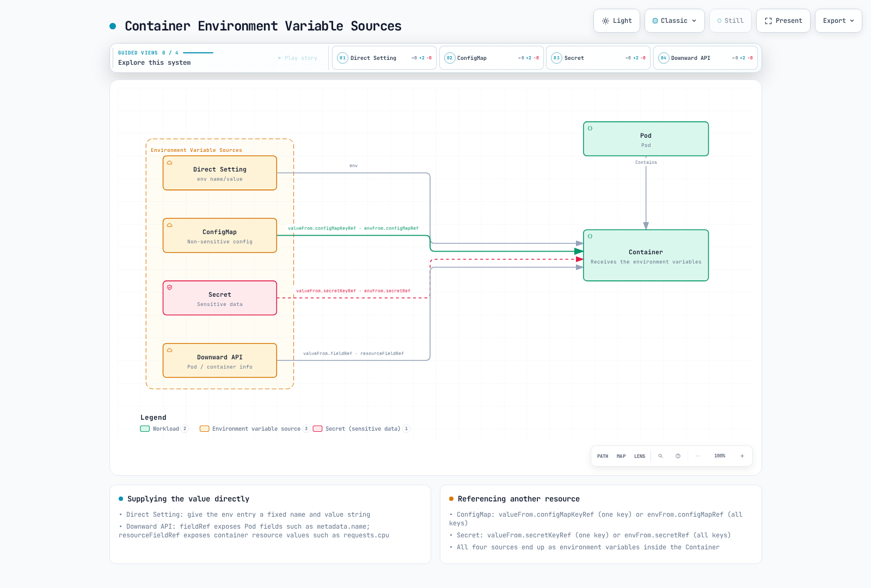Select guided view 04 Downward API
This screenshot has width=871, height=588.
pos(706,58)
